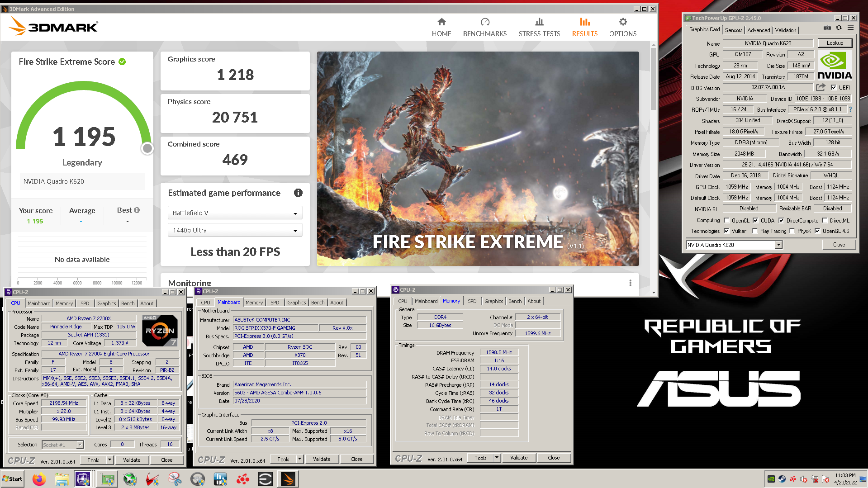Toggle the OpenCL checkbox
The height and width of the screenshot is (488, 868).
[x=726, y=221]
